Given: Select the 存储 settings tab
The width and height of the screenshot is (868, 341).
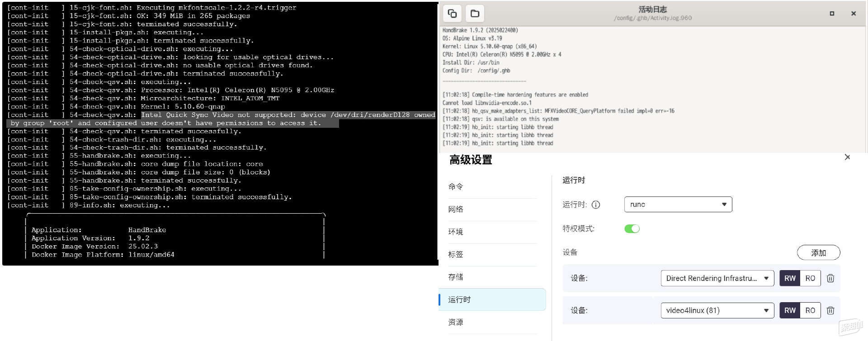Looking at the screenshot, I should point(492,277).
